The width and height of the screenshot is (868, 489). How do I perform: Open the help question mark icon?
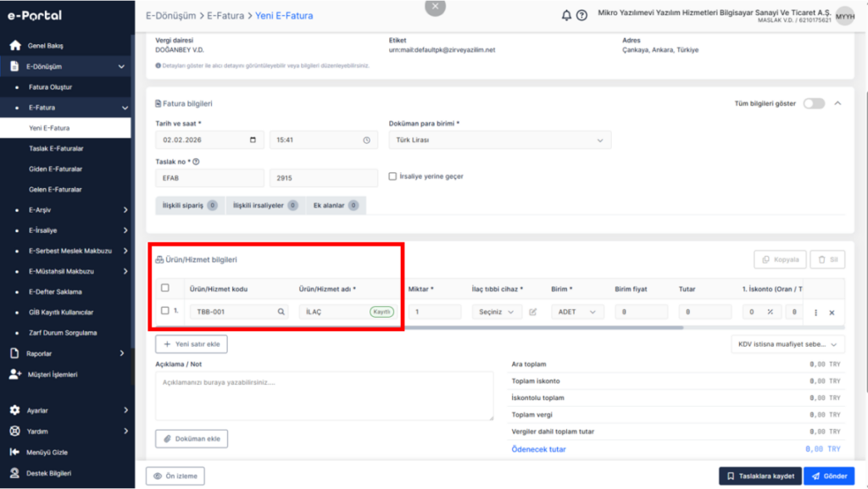581,15
